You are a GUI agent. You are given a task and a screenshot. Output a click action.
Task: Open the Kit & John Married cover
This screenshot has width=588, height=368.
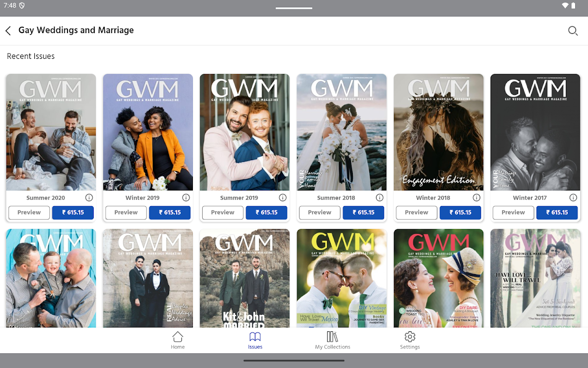(245, 278)
